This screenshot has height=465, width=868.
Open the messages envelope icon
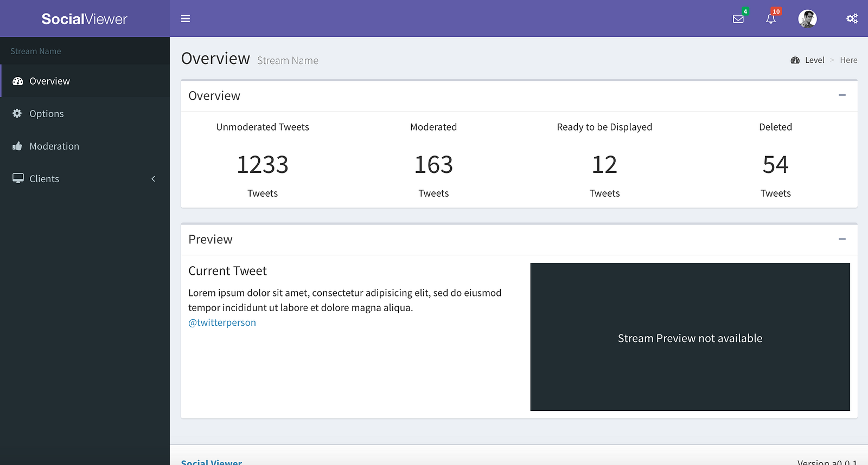coord(738,19)
